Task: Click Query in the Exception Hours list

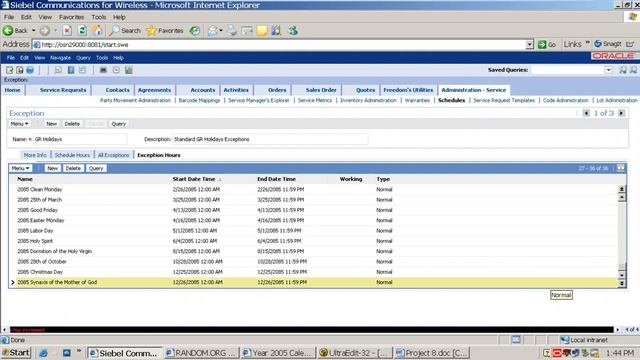Action: [96, 168]
